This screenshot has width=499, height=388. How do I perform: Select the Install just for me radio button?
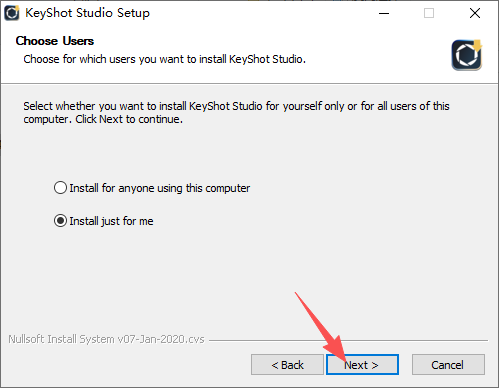pyautogui.click(x=60, y=221)
